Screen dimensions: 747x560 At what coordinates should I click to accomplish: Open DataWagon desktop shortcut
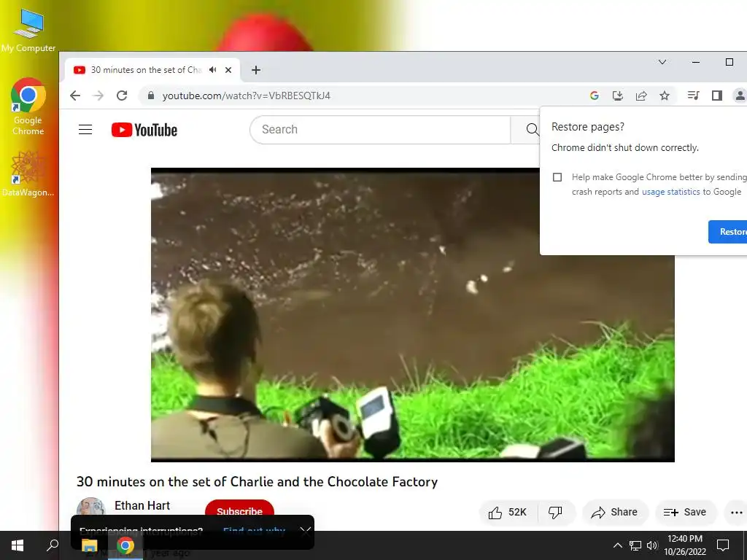pos(28,174)
